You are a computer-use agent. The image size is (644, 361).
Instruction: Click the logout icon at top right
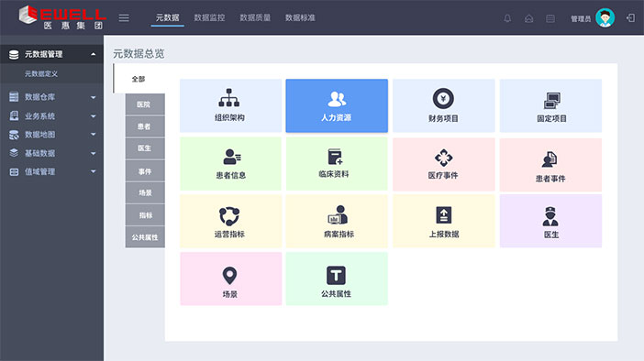coord(630,18)
